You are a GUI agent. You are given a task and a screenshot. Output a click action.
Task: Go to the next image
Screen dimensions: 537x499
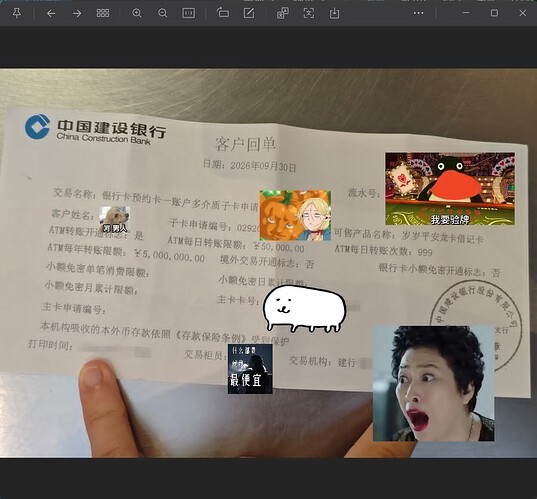(x=77, y=13)
